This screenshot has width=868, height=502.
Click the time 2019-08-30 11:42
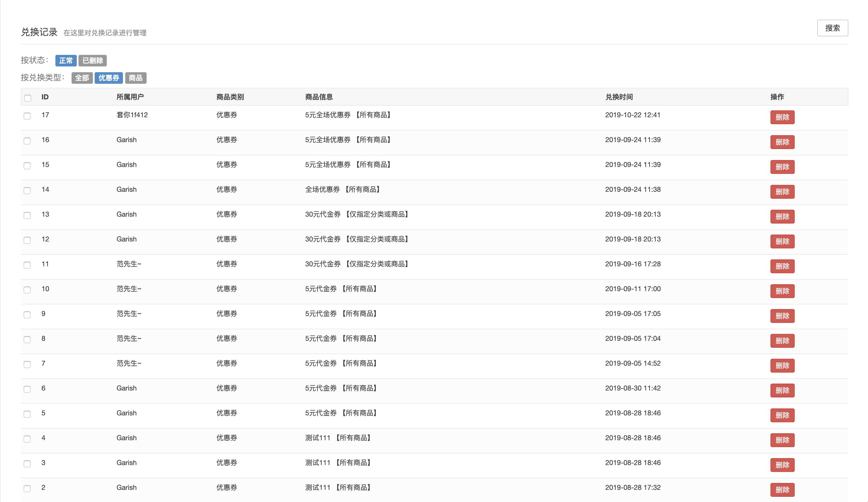click(633, 388)
